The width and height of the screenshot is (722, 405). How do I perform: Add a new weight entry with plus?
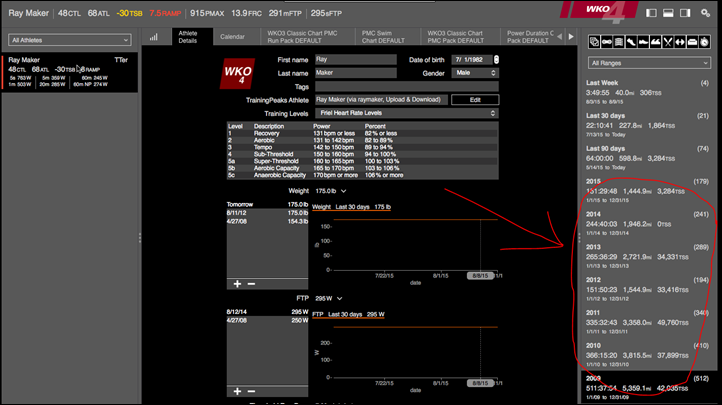237,284
